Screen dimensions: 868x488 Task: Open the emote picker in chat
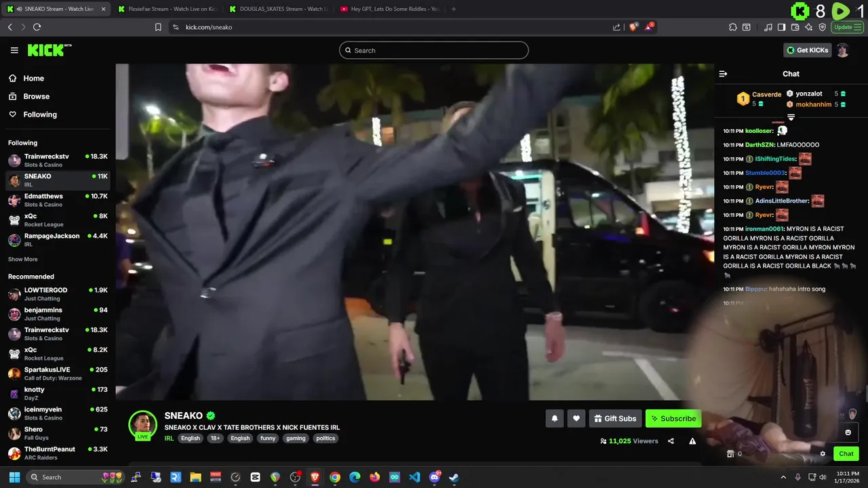point(848,432)
